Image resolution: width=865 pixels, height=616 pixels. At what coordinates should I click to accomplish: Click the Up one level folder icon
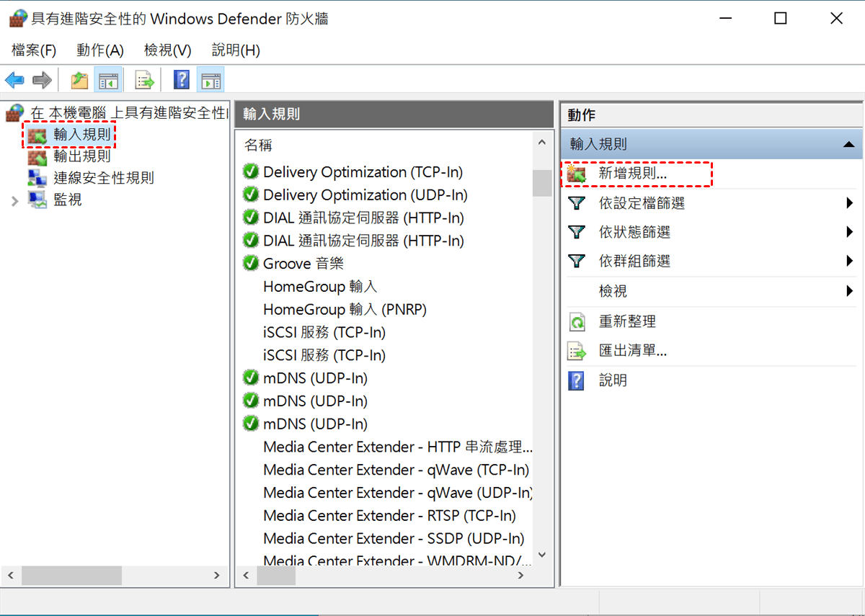coord(79,80)
